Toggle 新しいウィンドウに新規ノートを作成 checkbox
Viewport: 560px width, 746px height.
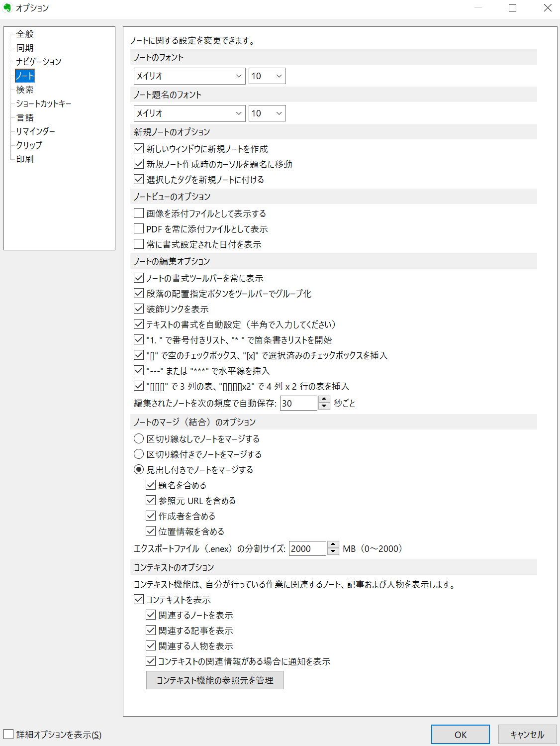[139, 148]
